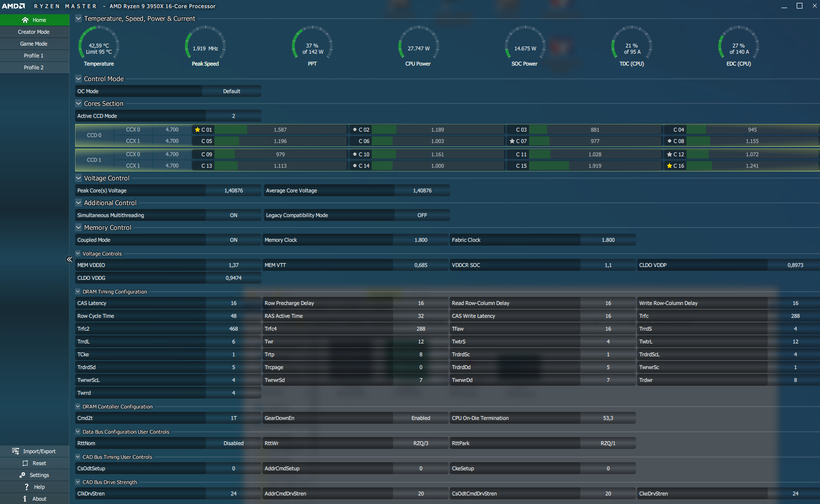Collapse the Voltage Controls subsection

coord(78,254)
